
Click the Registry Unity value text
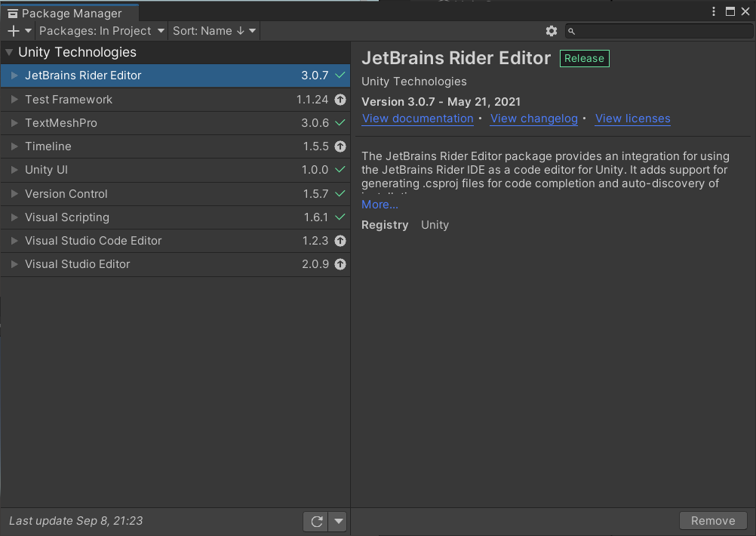[435, 225]
